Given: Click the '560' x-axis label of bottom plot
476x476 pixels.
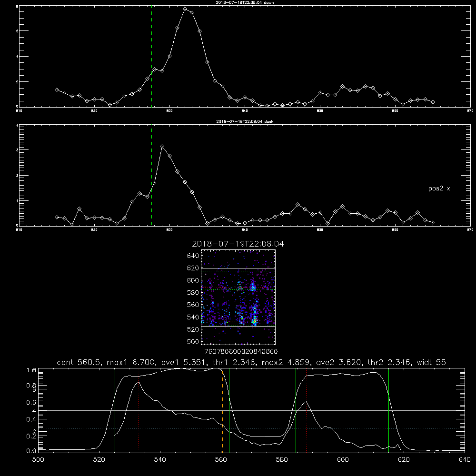Looking at the screenshot, I should pyautogui.click(x=221, y=460).
